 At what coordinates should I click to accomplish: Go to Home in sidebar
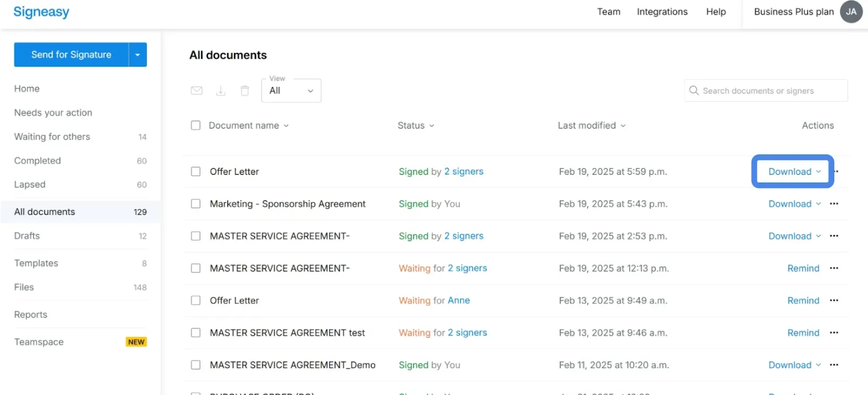pyautogui.click(x=27, y=88)
